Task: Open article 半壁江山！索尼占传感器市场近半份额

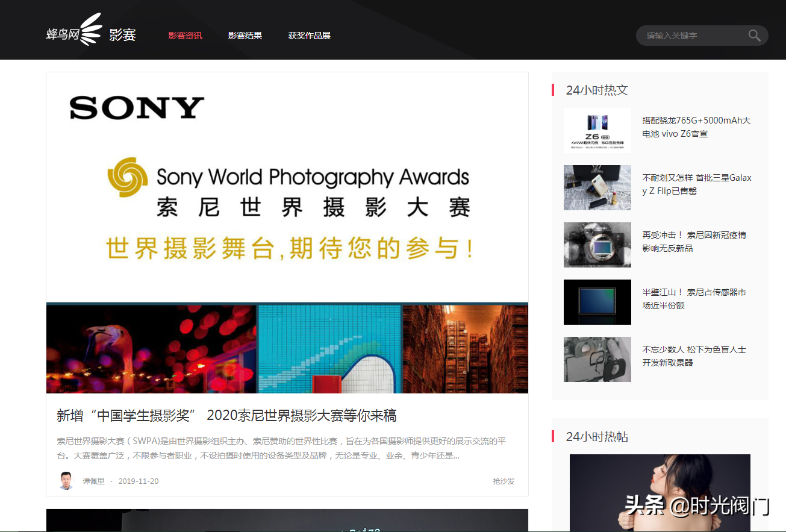Action: tap(694, 299)
